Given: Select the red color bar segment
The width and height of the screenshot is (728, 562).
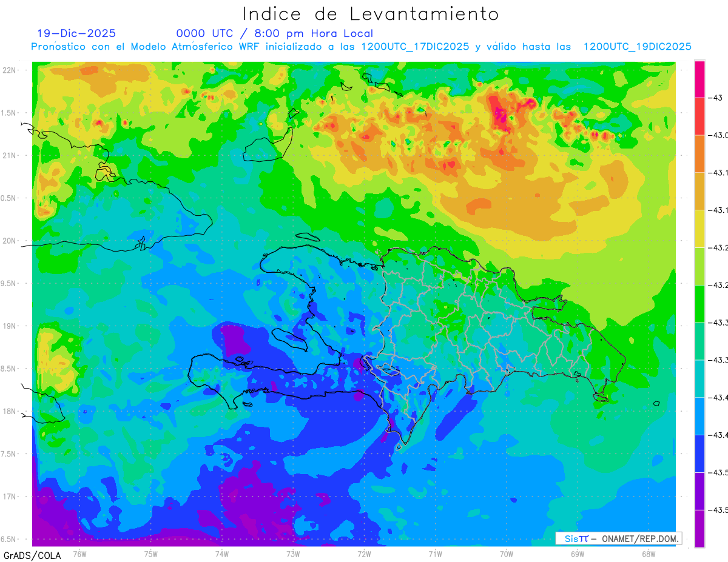Looking at the screenshot, I should click(x=699, y=116).
